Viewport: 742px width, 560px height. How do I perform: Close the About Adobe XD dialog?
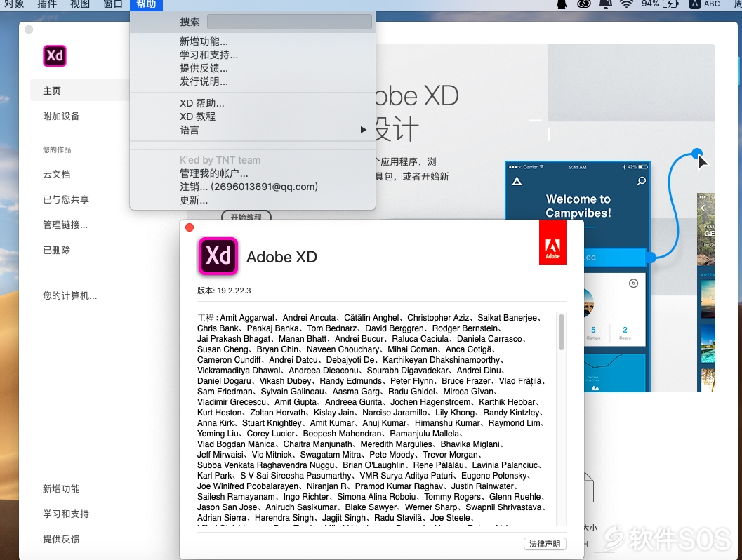tap(190, 227)
